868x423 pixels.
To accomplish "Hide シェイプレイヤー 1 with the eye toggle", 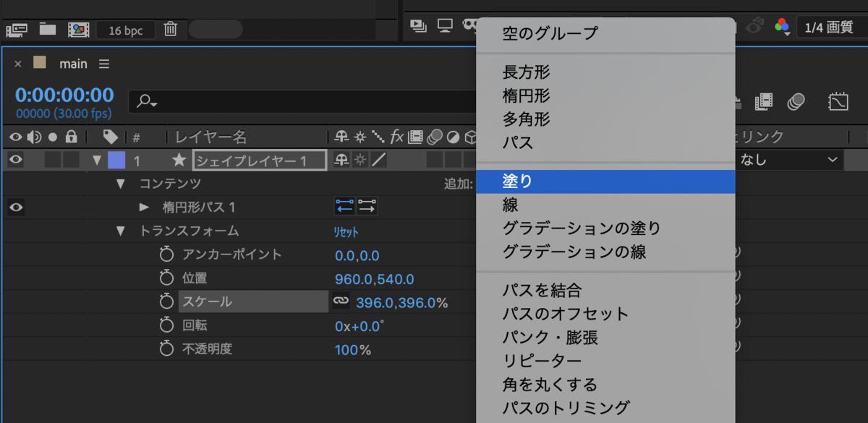I will [x=15, y=160].
